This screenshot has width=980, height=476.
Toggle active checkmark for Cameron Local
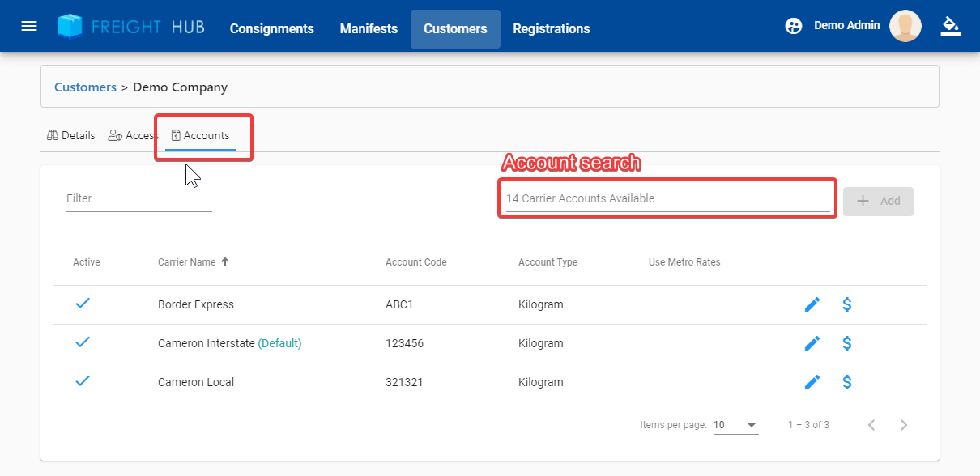(83, 381)
